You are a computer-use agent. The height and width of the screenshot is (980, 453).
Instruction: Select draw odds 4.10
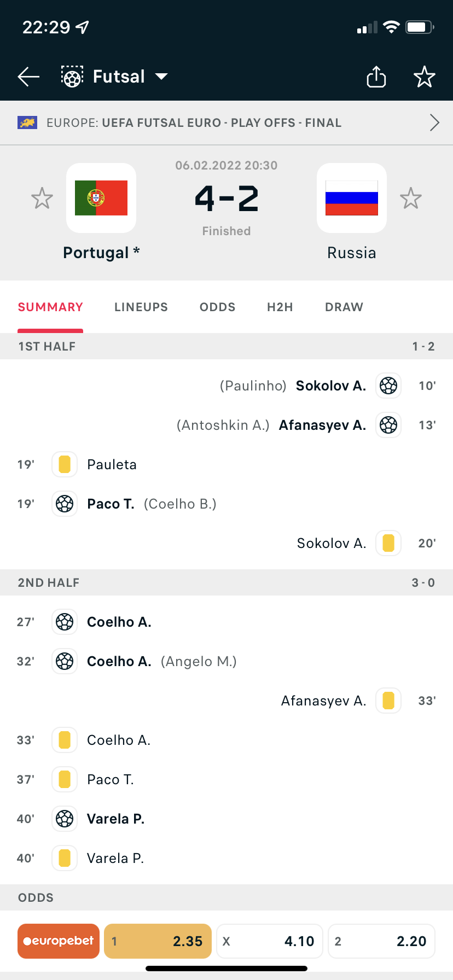click(x=270, y=941)
